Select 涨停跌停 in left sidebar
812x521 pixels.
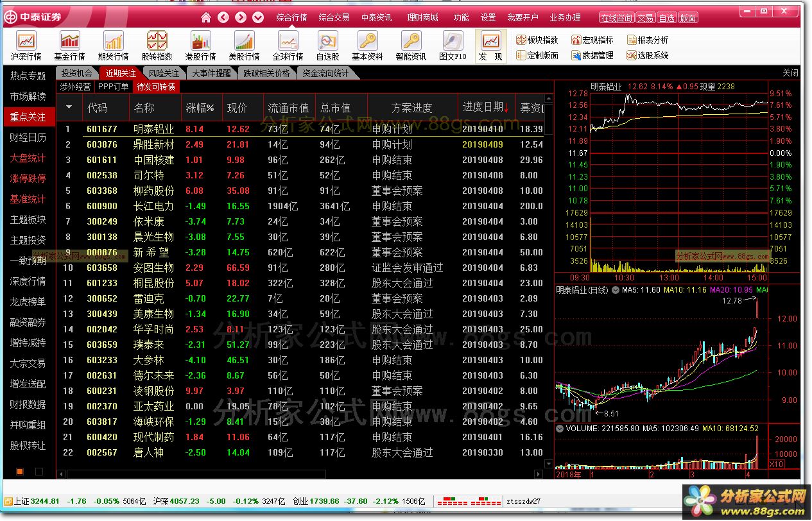(28, 178)
